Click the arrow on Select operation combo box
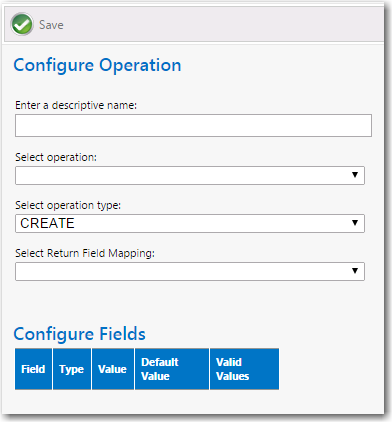 coord(355,175)
